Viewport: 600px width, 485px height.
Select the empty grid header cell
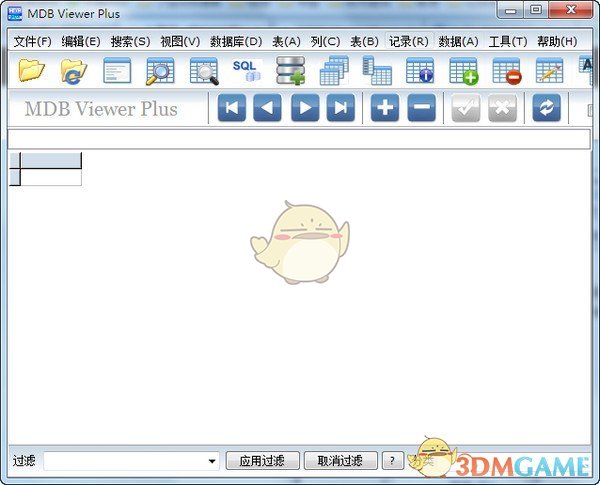[x=51, y=160]
